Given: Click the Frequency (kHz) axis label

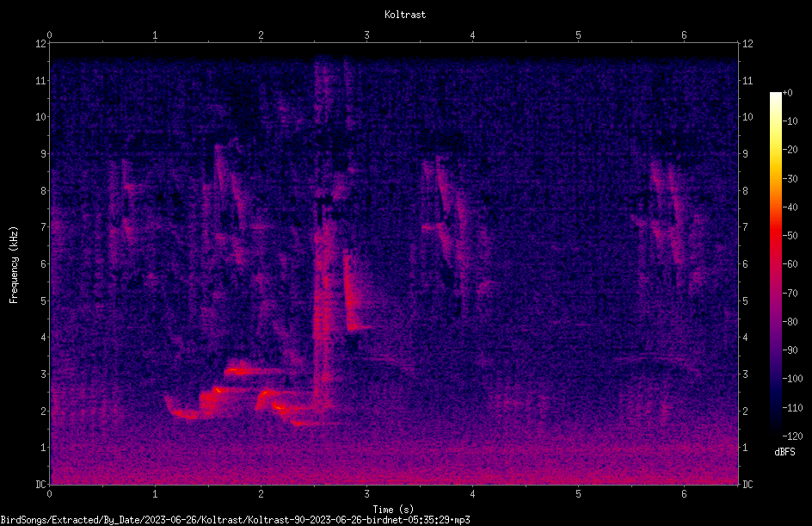Looking at the screenshot, I should tap(14, 265).
